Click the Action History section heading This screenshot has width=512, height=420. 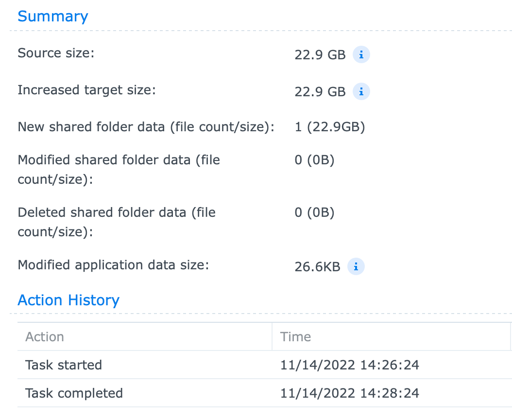(x=68, y=300)
